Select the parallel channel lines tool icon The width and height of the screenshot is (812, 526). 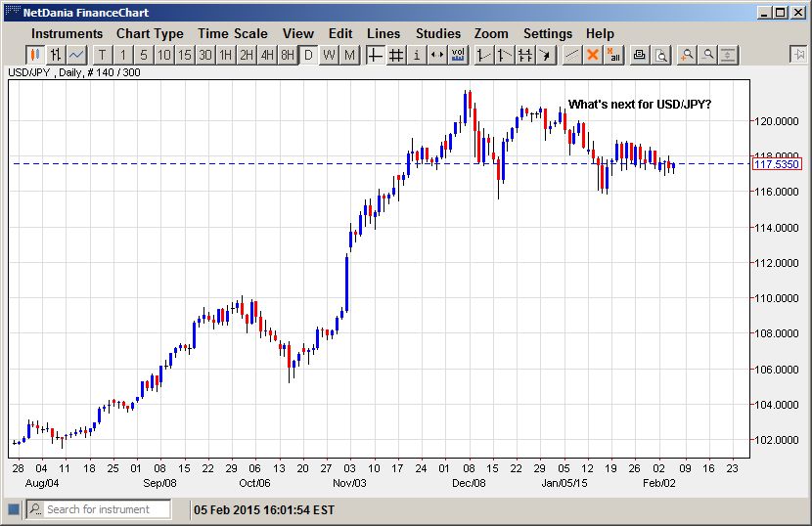525,55
